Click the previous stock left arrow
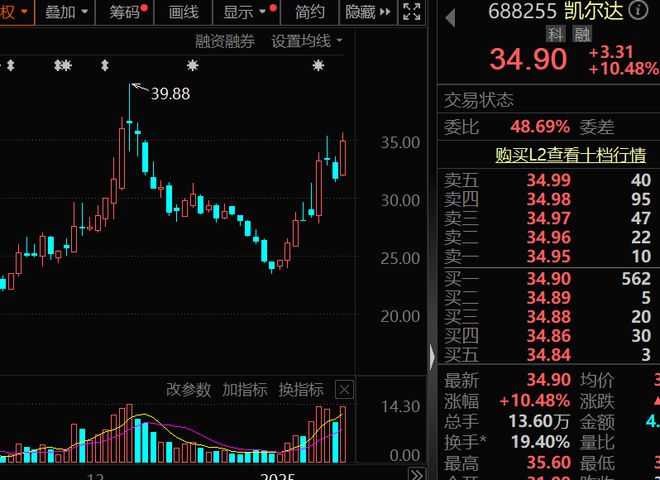660x480 pixels. click(x=450, y=18)
